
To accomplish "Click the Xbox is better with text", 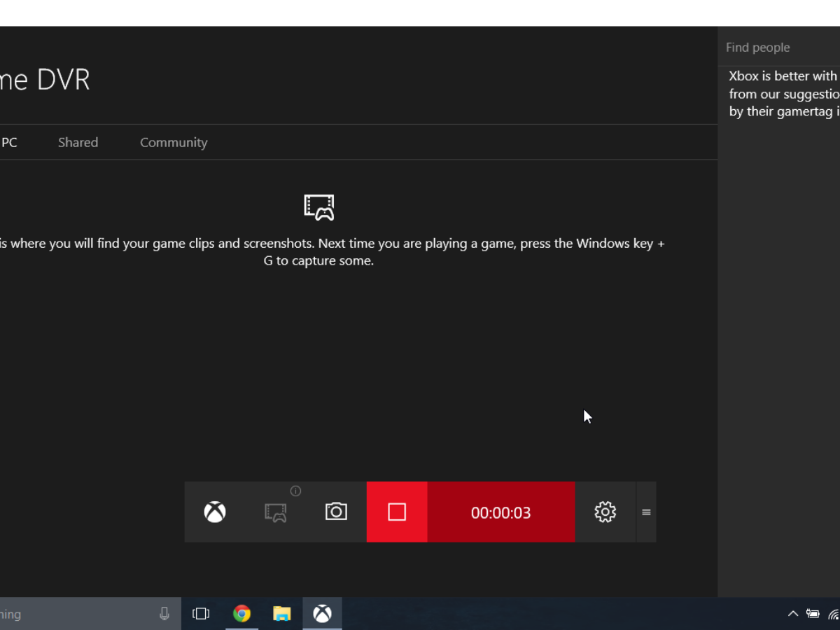I will pos(784,94).
